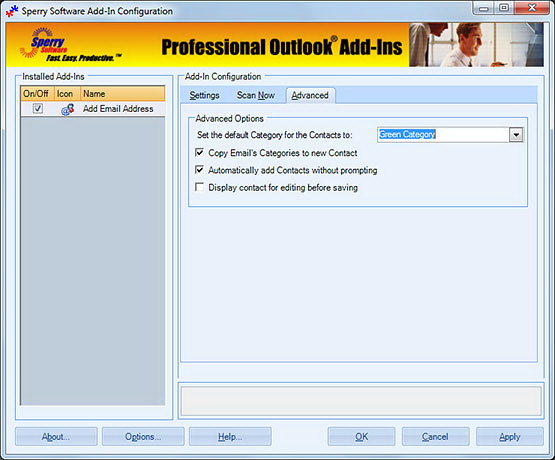Viewport: 555px width, 460px height.
Task: Confirm with the OK button
Action: click(x=361, y=437)
